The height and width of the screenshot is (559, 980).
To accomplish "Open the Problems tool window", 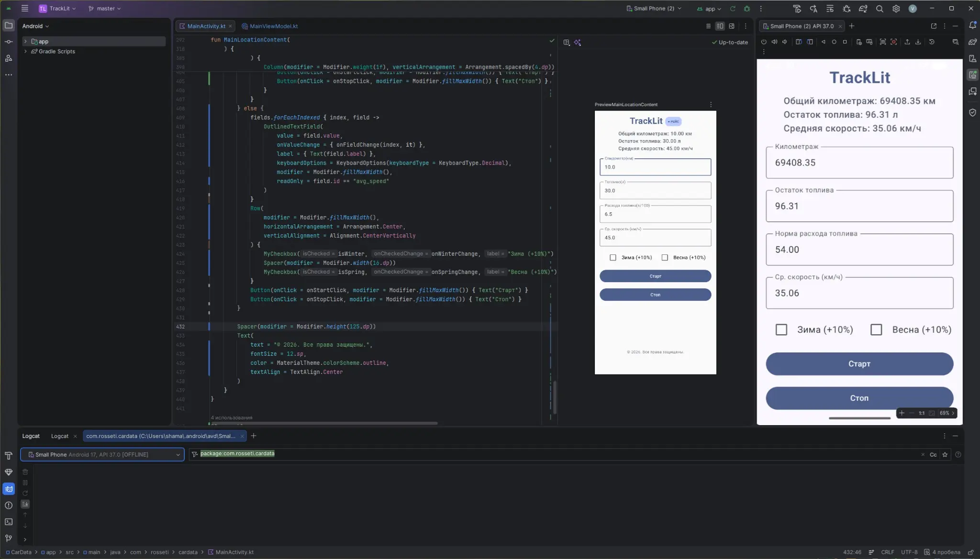I will 9,505.
